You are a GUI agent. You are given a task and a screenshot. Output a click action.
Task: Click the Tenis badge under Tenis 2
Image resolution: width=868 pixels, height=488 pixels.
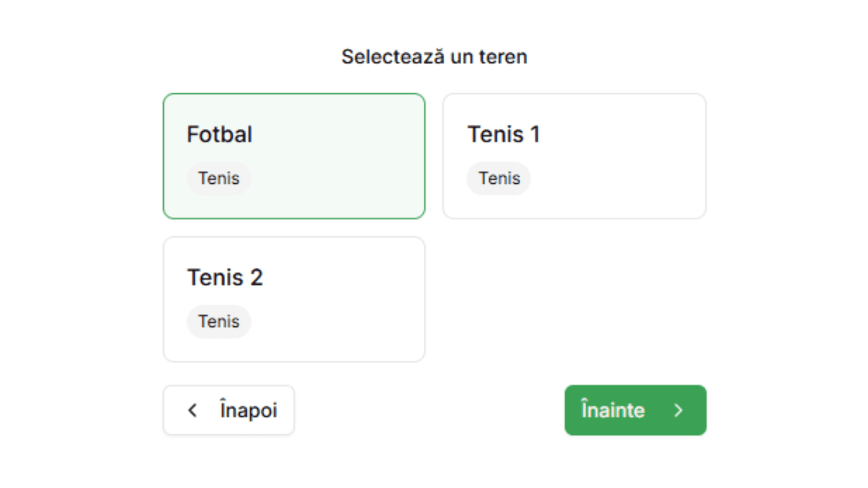tap(219, 321)
